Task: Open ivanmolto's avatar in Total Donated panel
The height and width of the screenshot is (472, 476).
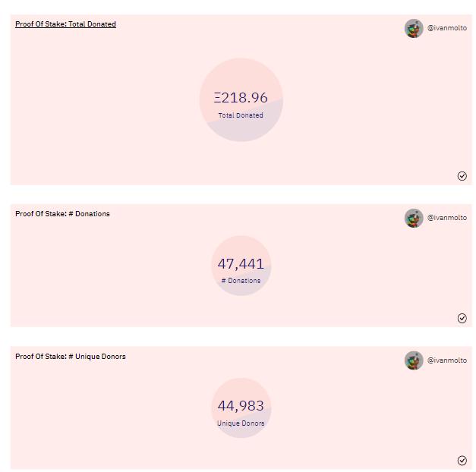Action: [x=413, y=29]
